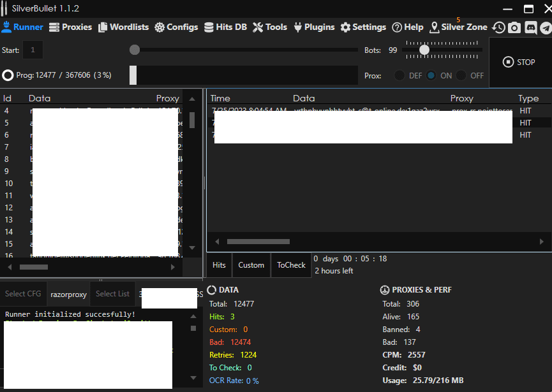Select the DEF proxy mode radio
Viewport: 552px width, 392px height.
pos(399,75)
